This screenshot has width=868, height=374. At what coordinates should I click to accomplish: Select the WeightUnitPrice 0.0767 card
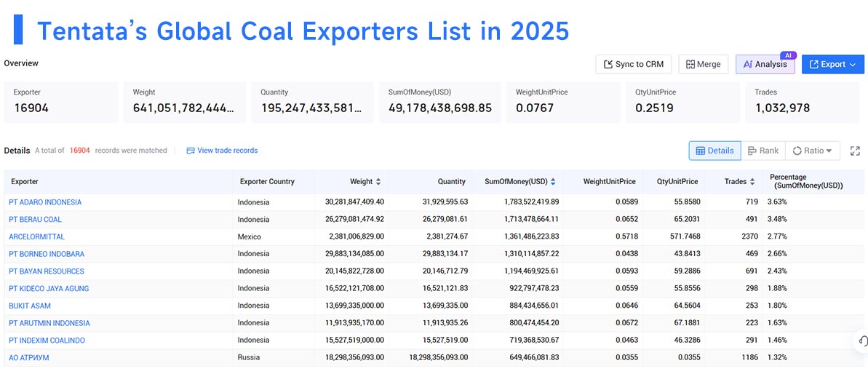(x=563, y=102)
